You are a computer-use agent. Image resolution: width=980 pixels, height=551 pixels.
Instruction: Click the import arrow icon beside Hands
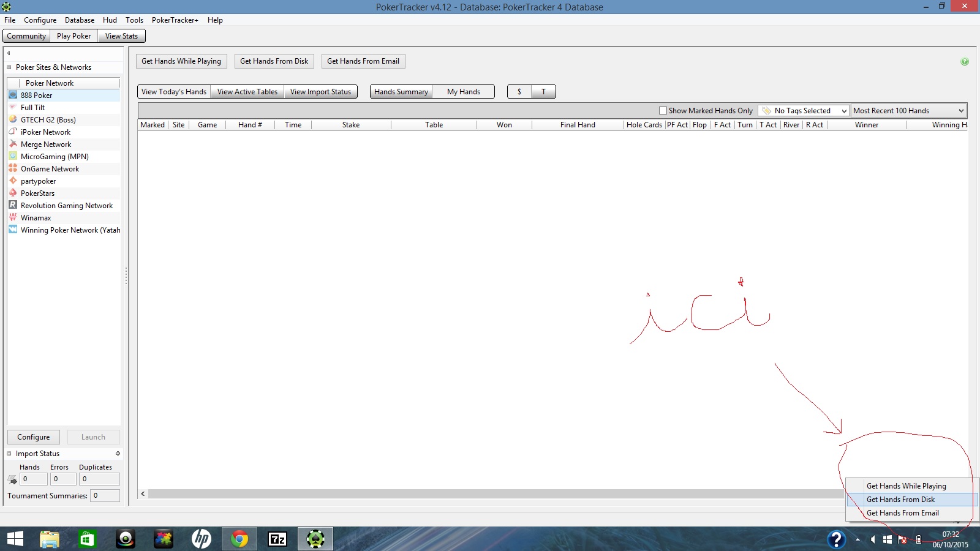pyautogui.click(x=12, y=479)
